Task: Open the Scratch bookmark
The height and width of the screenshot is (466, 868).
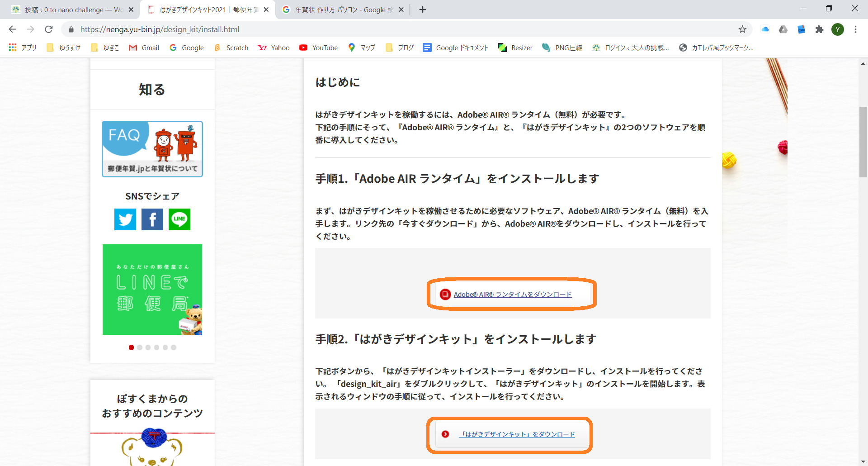Action: 231,48
